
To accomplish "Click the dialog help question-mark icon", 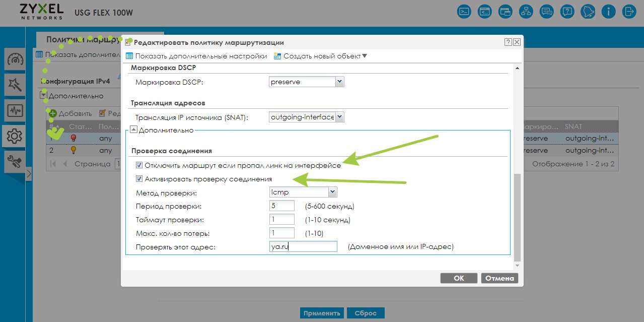I will [x=508, y=42].
